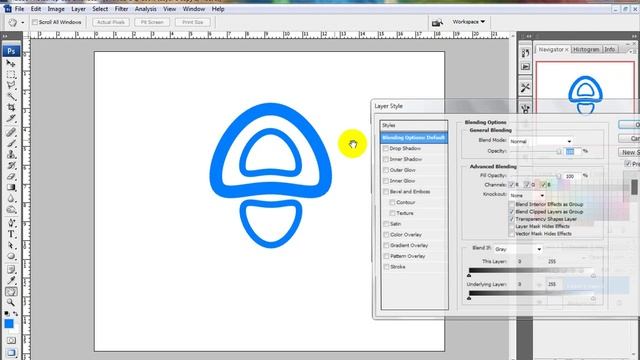This screenshot has width=640, height=360.
Task: Enable Bevel and Emboss style
Action: point(386,191)
